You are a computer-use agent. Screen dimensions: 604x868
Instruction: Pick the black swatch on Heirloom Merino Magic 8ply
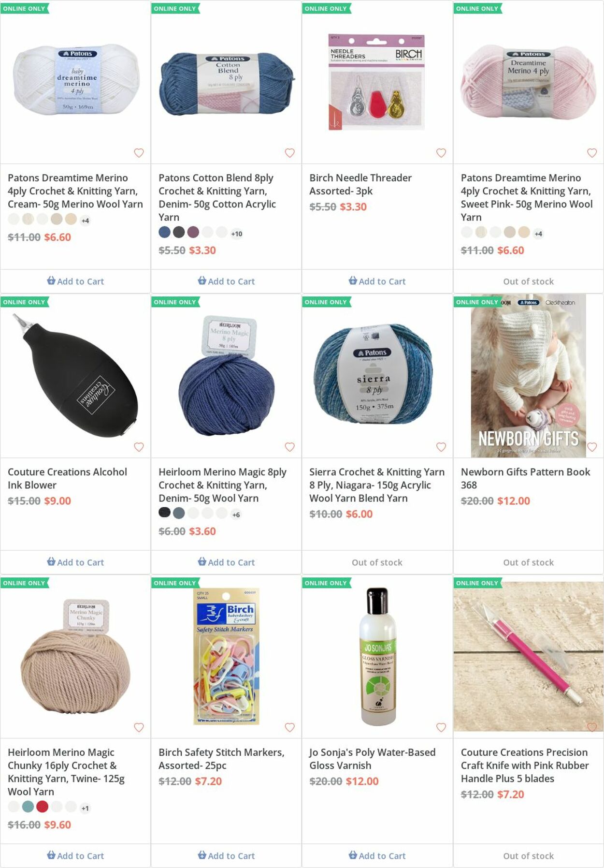pos(165,513)
